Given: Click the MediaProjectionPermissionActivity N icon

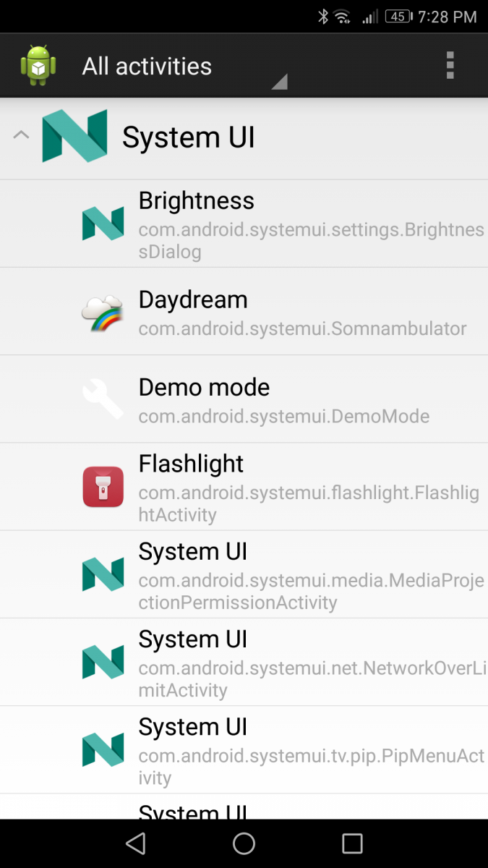Looking at the screenshot, I should coord(103,574).
